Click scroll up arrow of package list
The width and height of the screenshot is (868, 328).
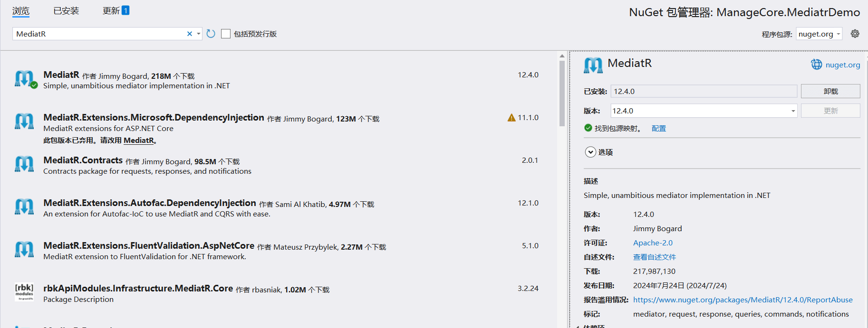pos(562,56)
